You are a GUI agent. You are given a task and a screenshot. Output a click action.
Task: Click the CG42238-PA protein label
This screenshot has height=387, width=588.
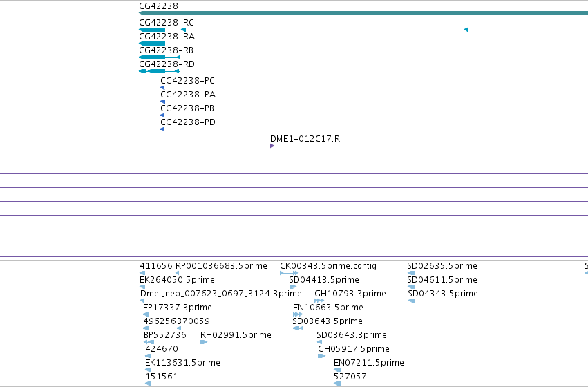188,95
